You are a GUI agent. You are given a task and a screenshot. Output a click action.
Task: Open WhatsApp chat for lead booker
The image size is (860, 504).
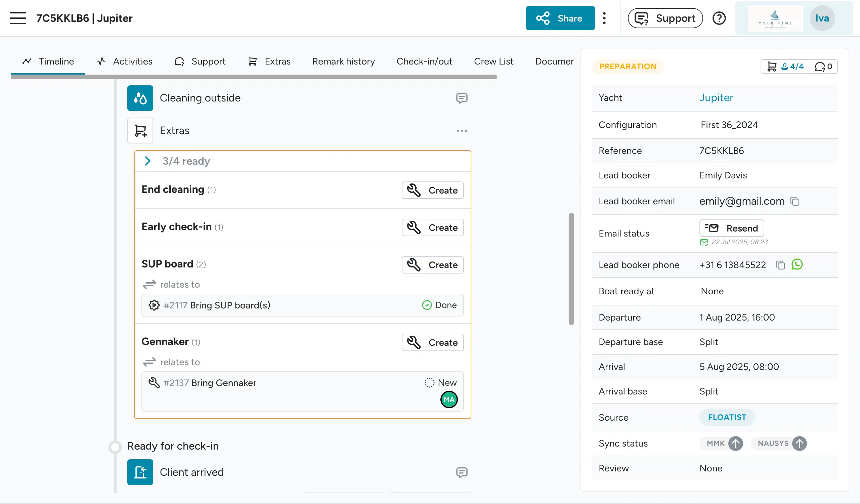797,264
